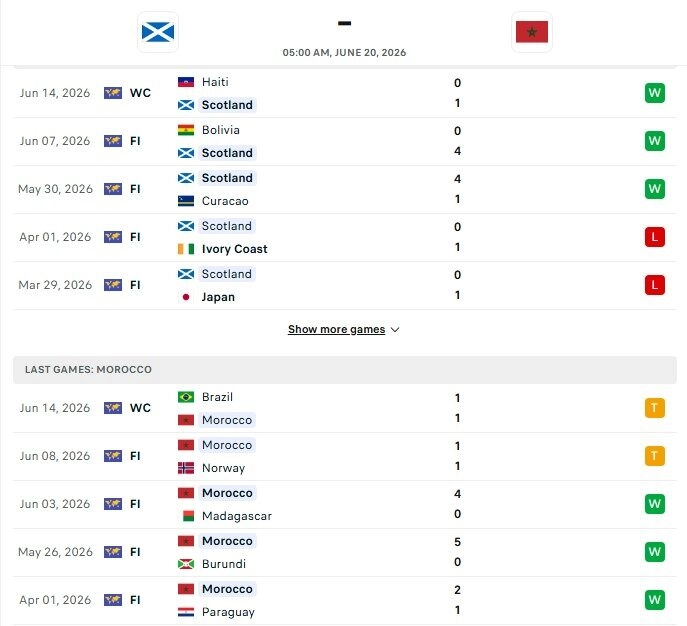This screenshot has height=626, width=687.
Task: Select the Last Games: Morocco section header
Action: (345, 370)
